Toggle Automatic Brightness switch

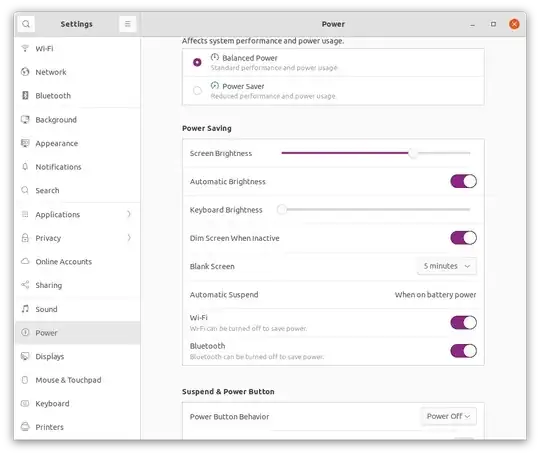[x=463, y=181]
